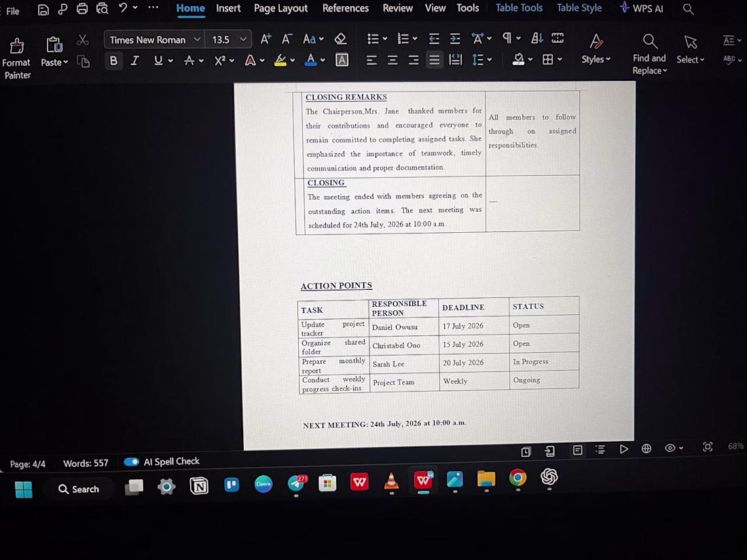Toggle Italic formatting
This screenshot has height=560, width=747.
pyautogui.click(x=135, y=60)
